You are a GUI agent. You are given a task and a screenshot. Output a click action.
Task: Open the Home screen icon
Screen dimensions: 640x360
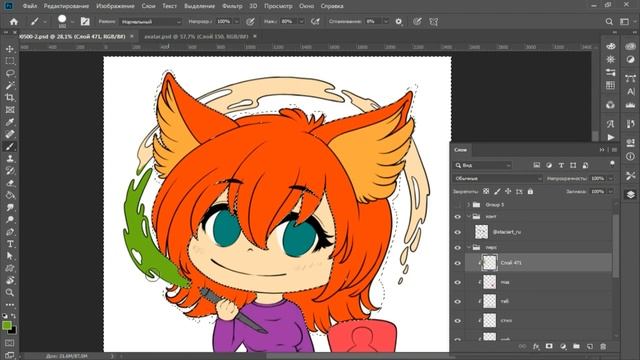(13, 22)
